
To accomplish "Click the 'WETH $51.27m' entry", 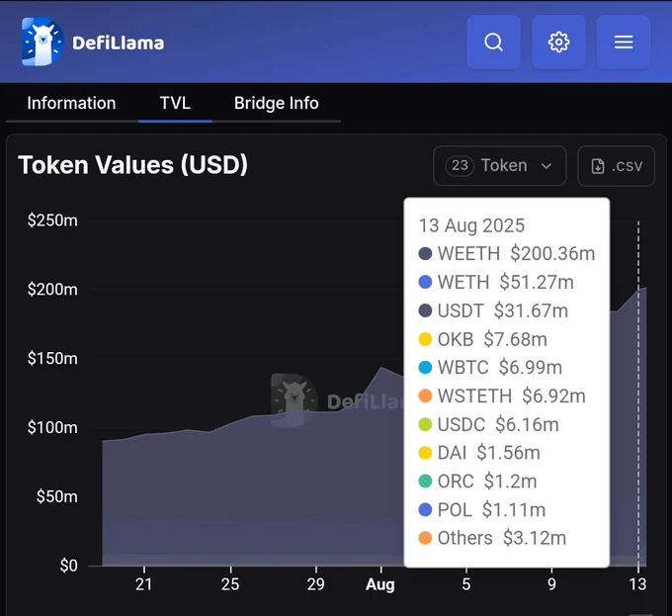I will [x=496, y=282].
